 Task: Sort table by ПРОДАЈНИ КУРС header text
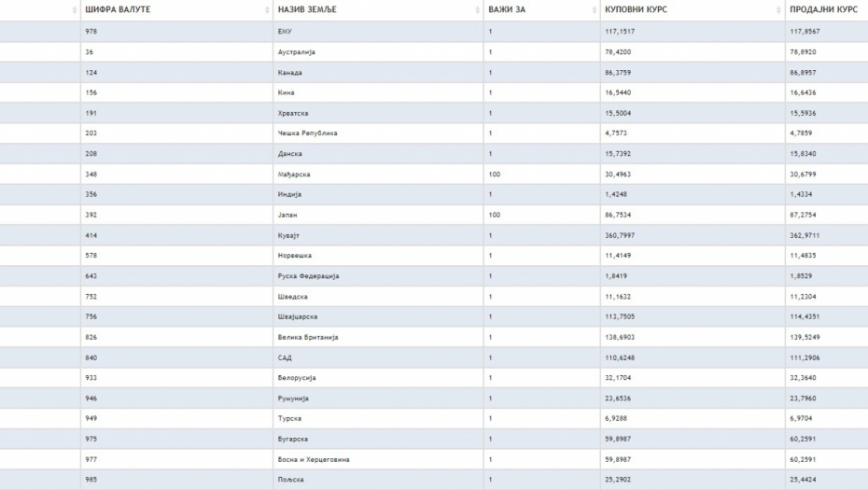[x=824, y=10]
